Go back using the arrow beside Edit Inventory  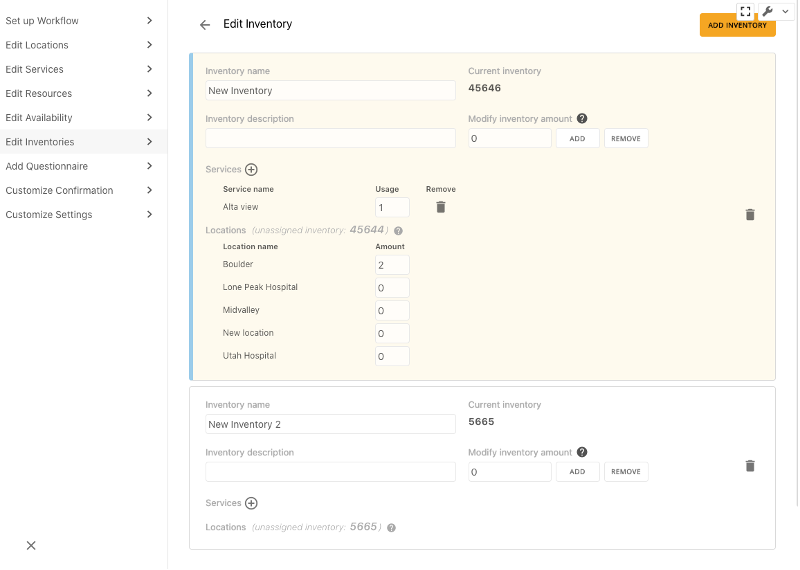(205, 24)
